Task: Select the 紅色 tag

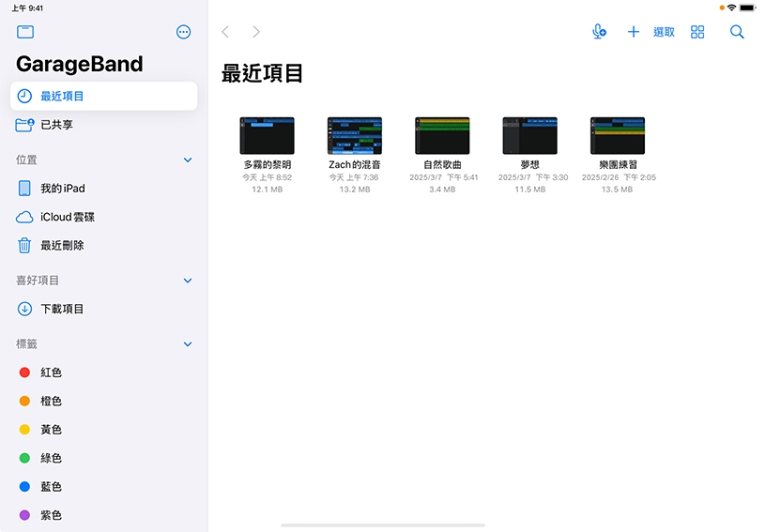Action: (51, 372)
